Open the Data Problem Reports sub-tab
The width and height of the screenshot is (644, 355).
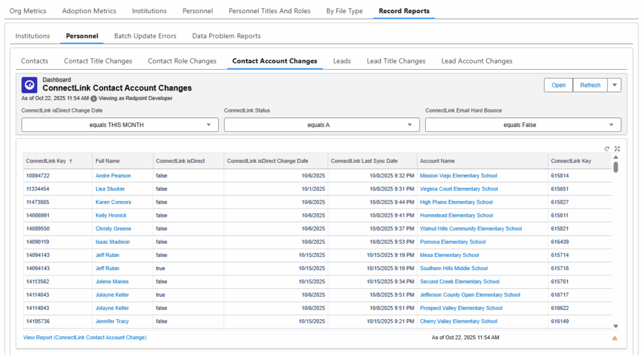coord(226,36)
